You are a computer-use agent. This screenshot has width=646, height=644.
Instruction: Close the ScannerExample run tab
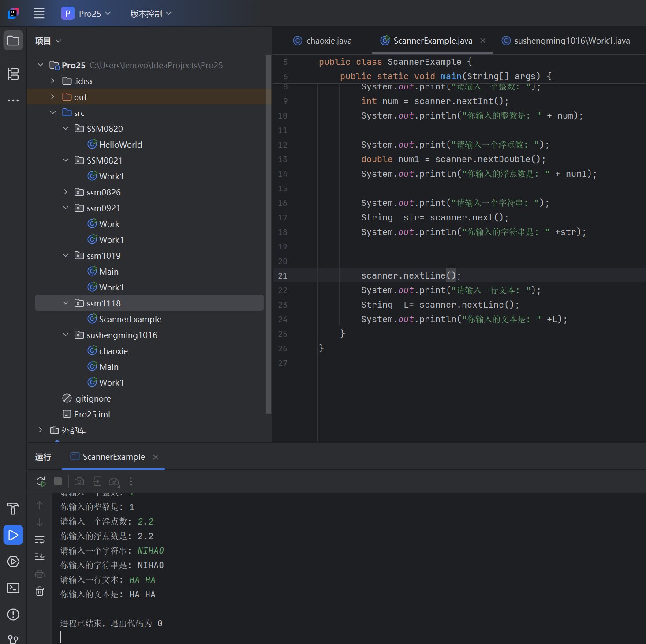[x=156, y=457]
